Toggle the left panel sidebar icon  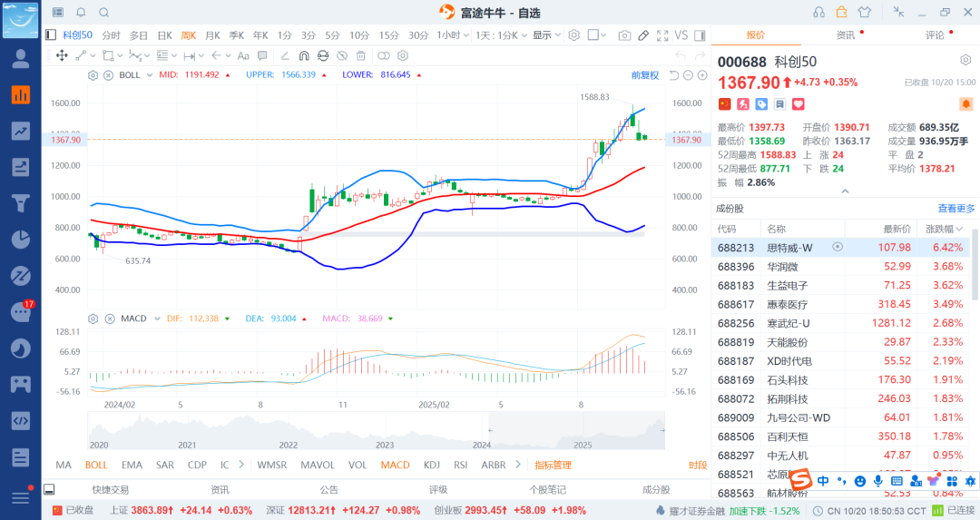tap(51, 35)
